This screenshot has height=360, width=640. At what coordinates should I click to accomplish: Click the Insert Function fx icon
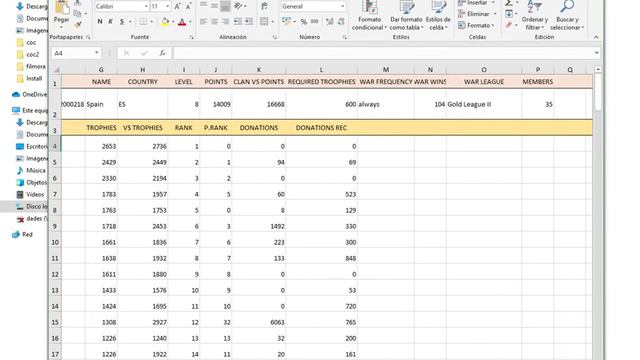[x=162, y=53]
